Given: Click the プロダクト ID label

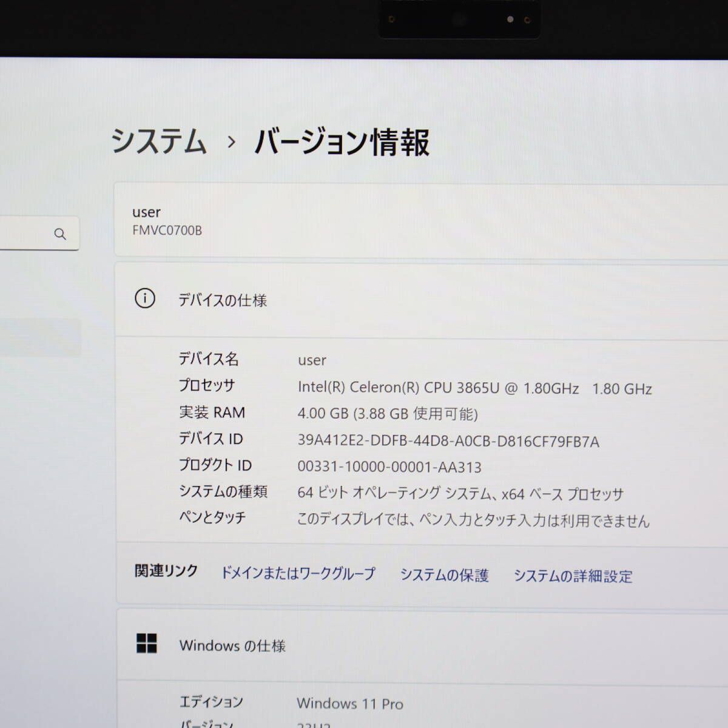Looking at the screenshot, I should tap(215, 465).
